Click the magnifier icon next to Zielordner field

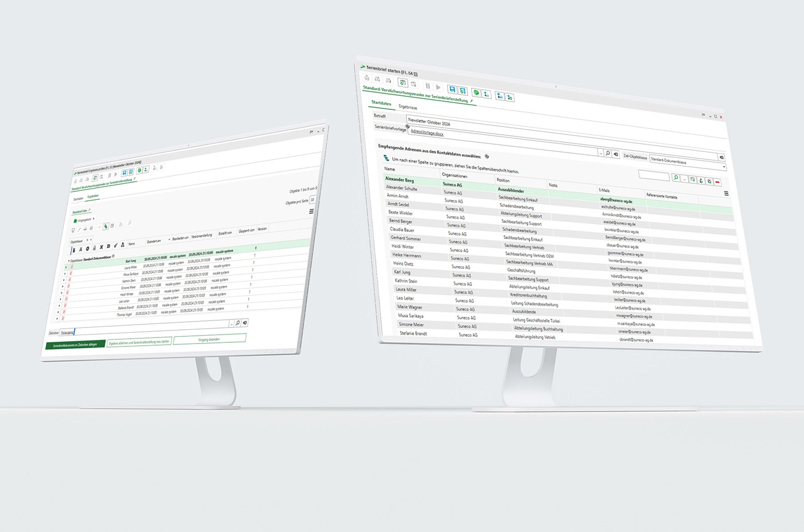tap(238, 323)
